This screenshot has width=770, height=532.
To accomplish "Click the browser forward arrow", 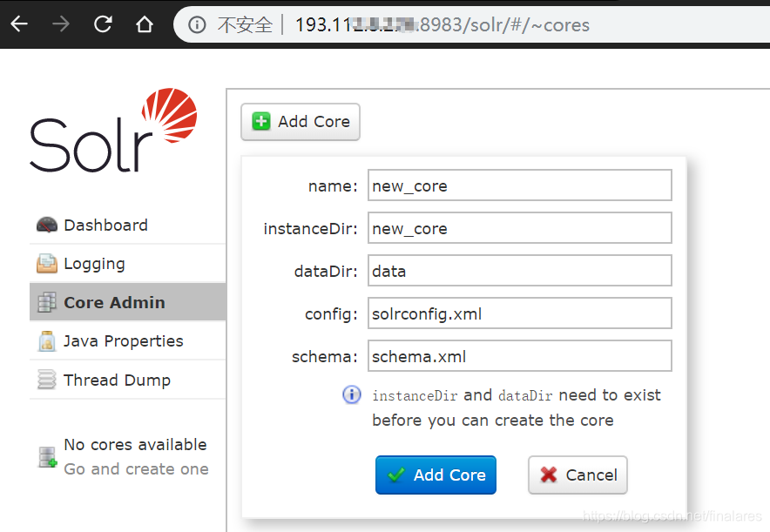I will (x=61, y=24).
